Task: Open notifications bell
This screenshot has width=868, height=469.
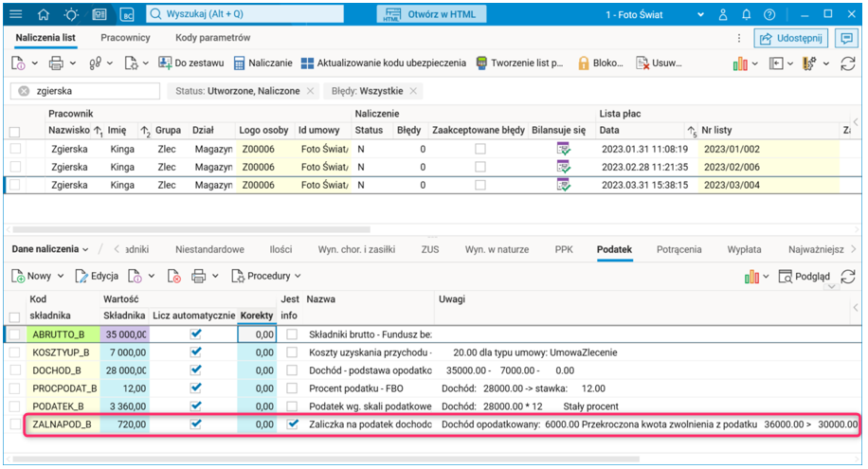Action: point(746,14)
